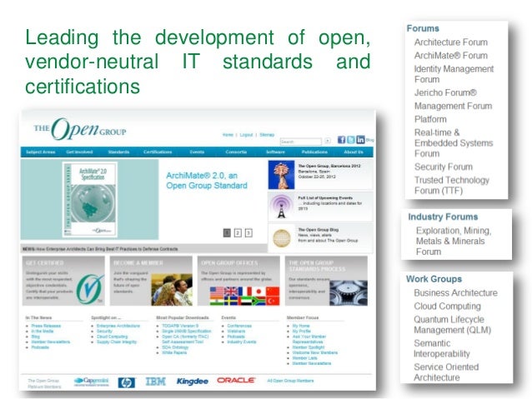Screen dimensions: 532x399
Task: Click the HP logo in platinum members
Action: [x=127, y=382]
